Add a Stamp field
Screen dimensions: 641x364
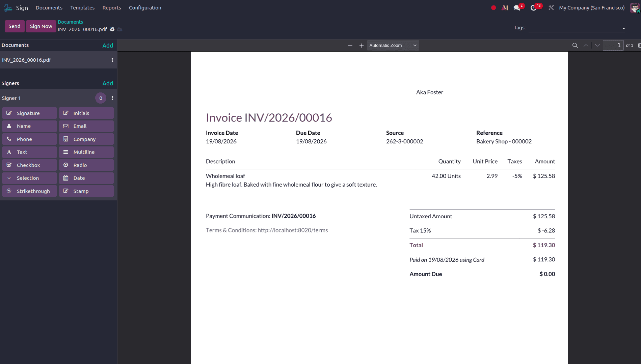[86, 191]
